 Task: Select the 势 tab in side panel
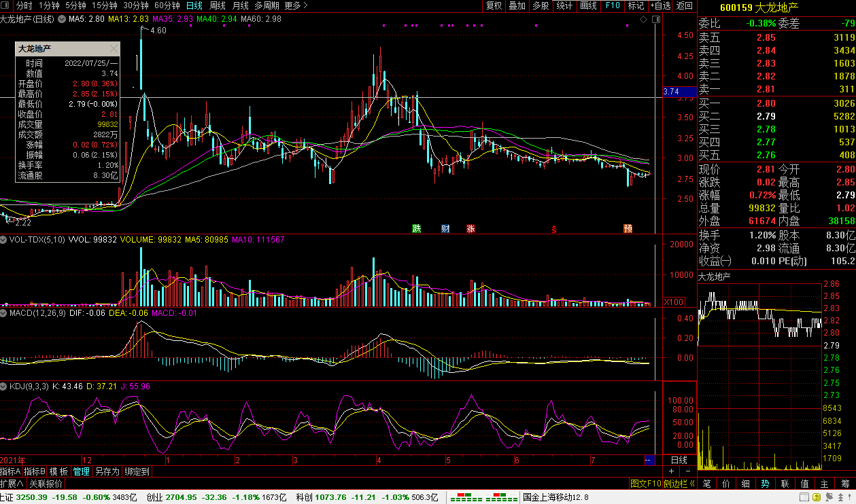coord(765,484)
